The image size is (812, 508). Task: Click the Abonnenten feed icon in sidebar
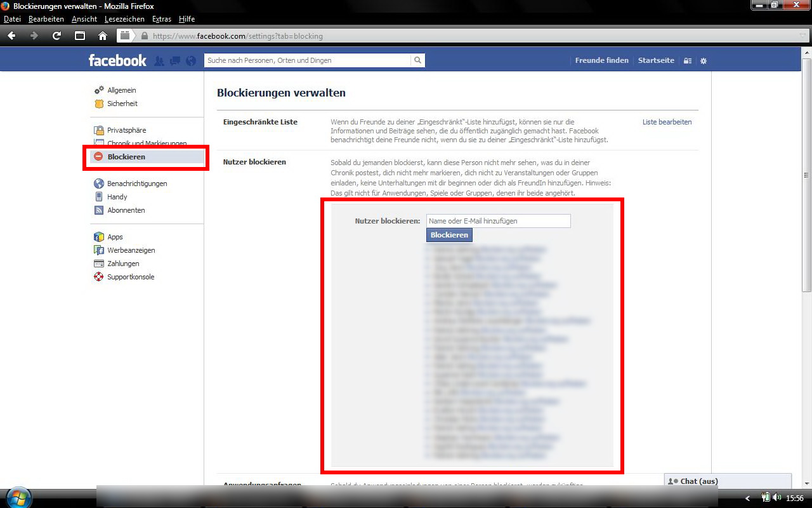pyautogui.click(x=99, y=210)
